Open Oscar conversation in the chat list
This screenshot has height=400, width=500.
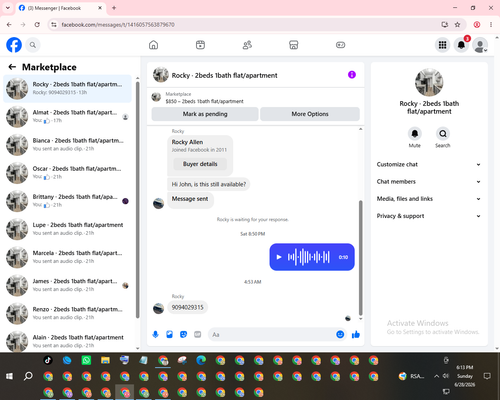pos(68,173)
